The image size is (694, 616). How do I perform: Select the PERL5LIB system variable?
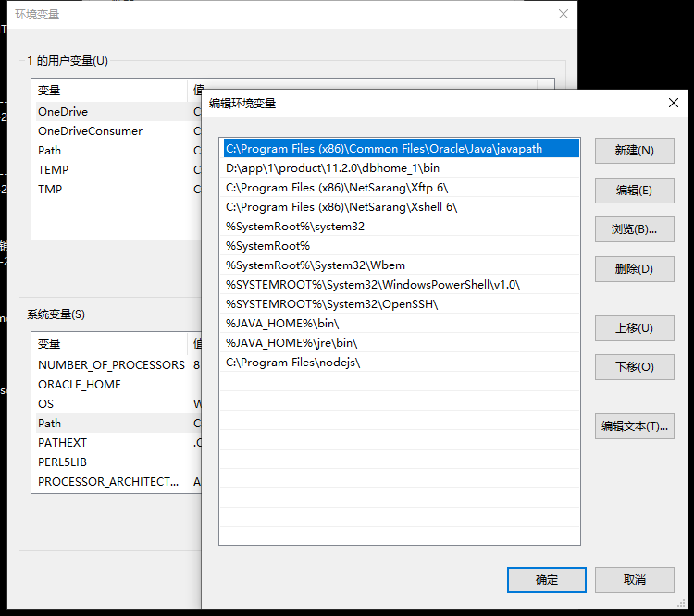118,462
